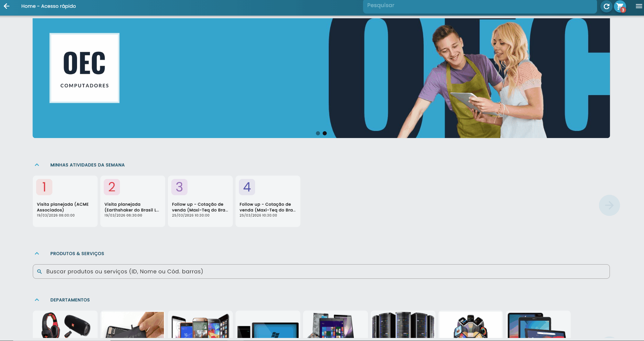
Task: Focus the Pesquisar search field
Action: coord(480,6)
